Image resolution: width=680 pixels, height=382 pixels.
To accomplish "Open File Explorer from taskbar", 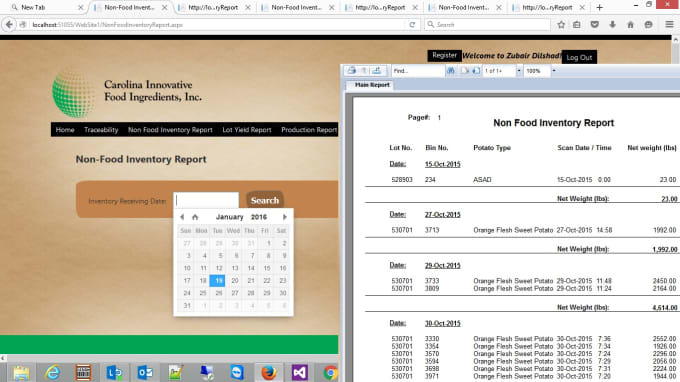I will coord(21,372).
